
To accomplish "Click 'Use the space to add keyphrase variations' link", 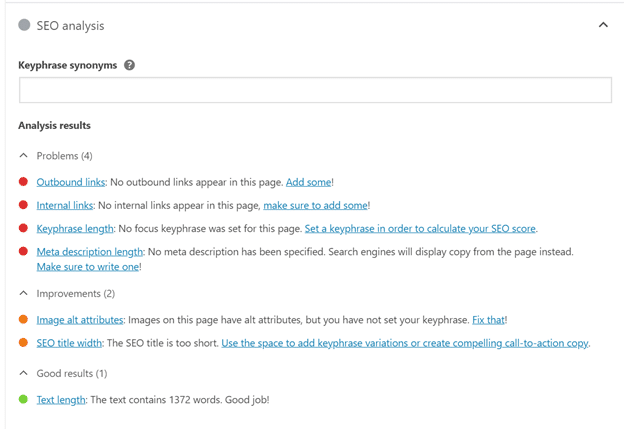I will coord(405,343).
